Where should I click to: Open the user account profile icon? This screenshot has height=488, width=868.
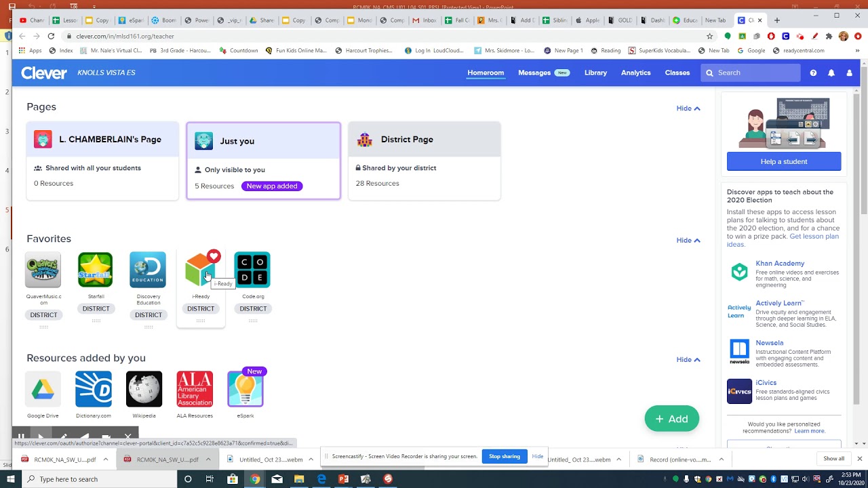(x=849, y=73)
